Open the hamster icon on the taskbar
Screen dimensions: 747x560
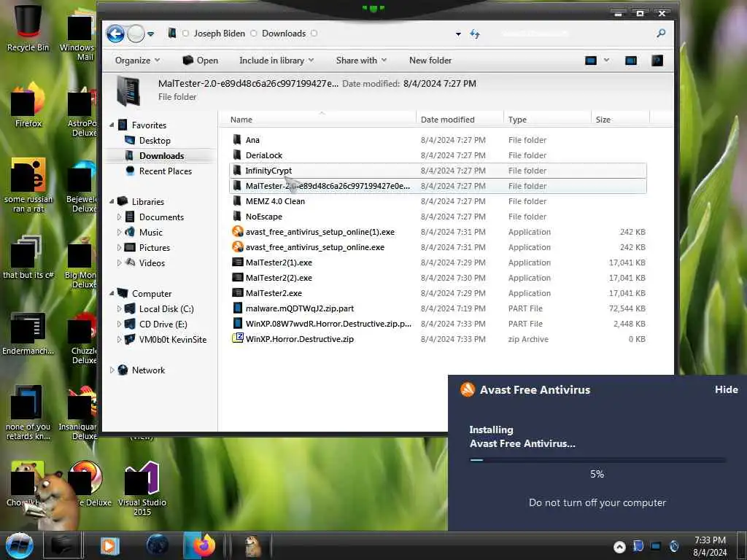tap(253, 545)
